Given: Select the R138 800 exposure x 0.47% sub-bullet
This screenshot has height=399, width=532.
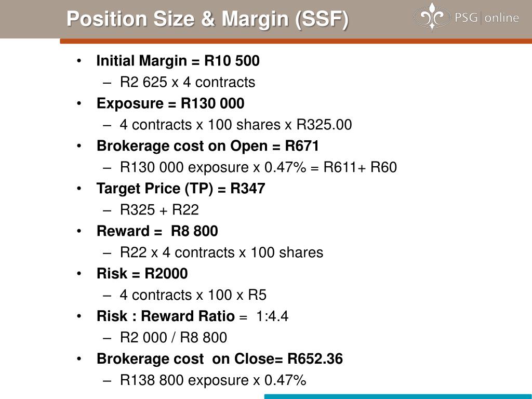Looking at the screenshot, I should click(x=212, y=380).
